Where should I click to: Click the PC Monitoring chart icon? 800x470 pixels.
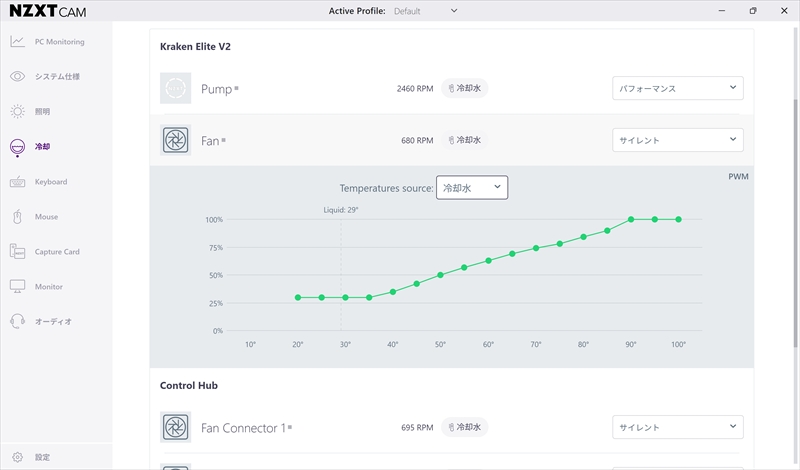pyautogui.click(x=17, y=42)
